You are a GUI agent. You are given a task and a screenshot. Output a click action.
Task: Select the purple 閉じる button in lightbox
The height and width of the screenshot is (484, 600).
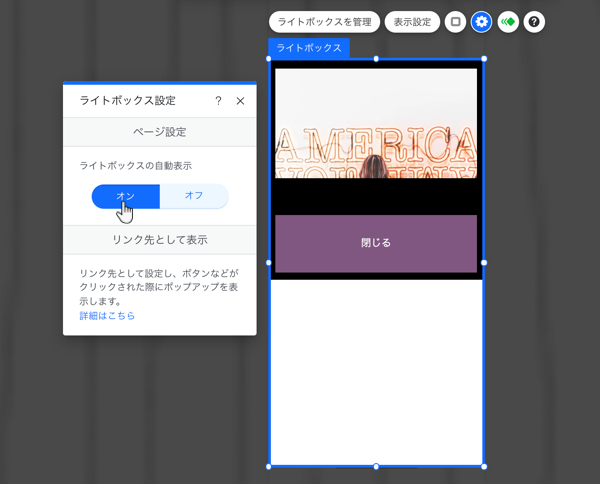pyautogui.click(x=376, y=243)
